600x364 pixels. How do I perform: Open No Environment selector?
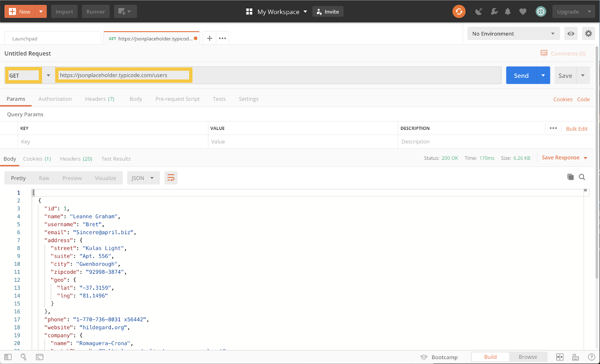[x=513, y=34]
